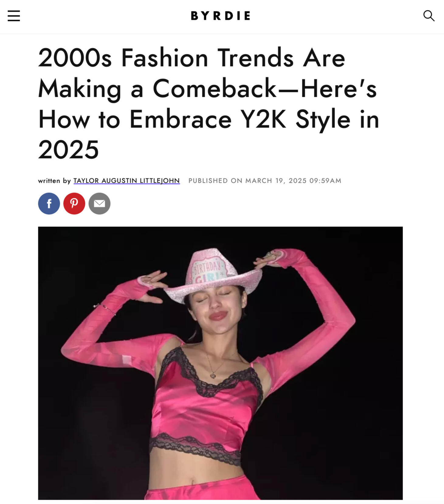
Task: Click the word "Comeback" in the headline
Action: pyautogui.click(x=215, y=88)
